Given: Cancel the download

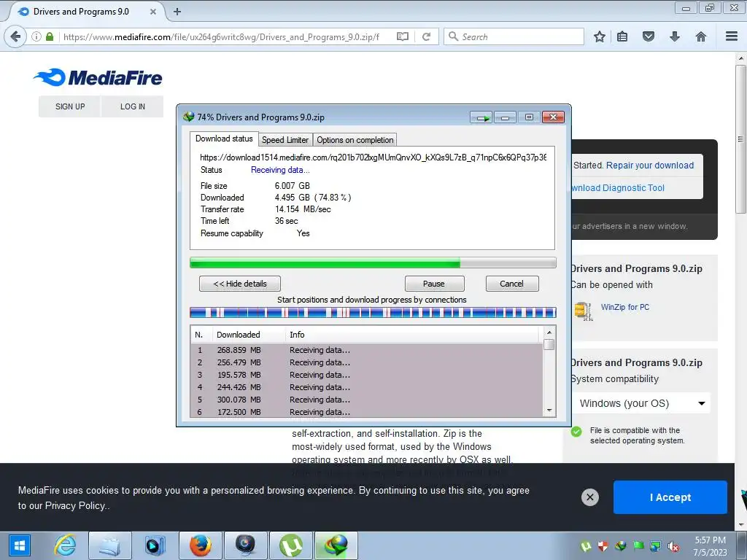Looking at the screenshot, I should pyautogui.click(x=511, y=284).
